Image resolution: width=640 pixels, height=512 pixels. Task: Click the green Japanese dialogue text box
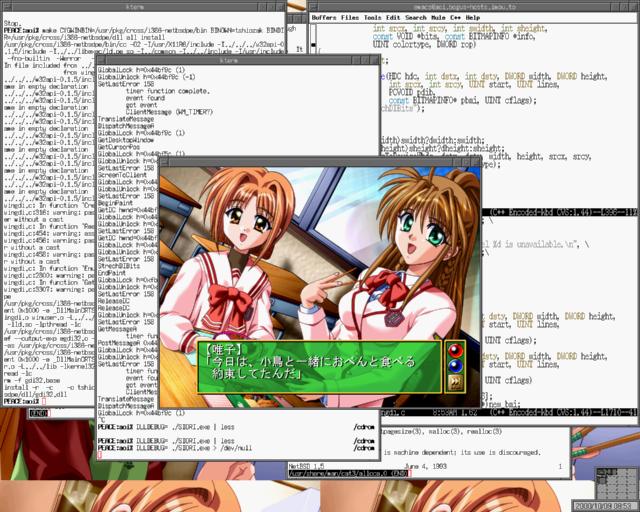click(320, 367)
